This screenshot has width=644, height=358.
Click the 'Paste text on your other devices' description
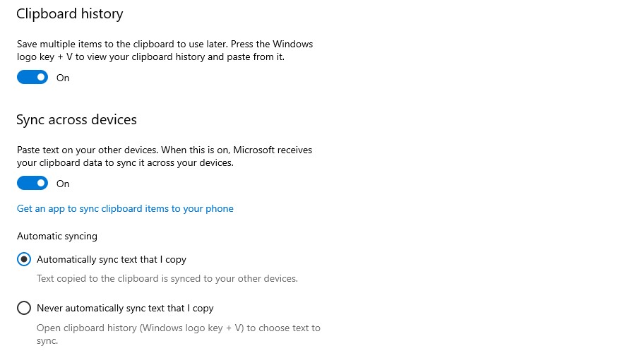(165, 156)
